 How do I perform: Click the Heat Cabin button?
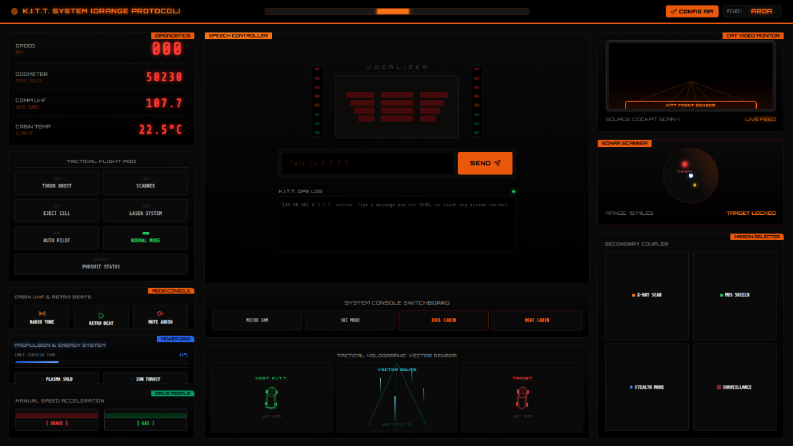(x=537, y=320)
